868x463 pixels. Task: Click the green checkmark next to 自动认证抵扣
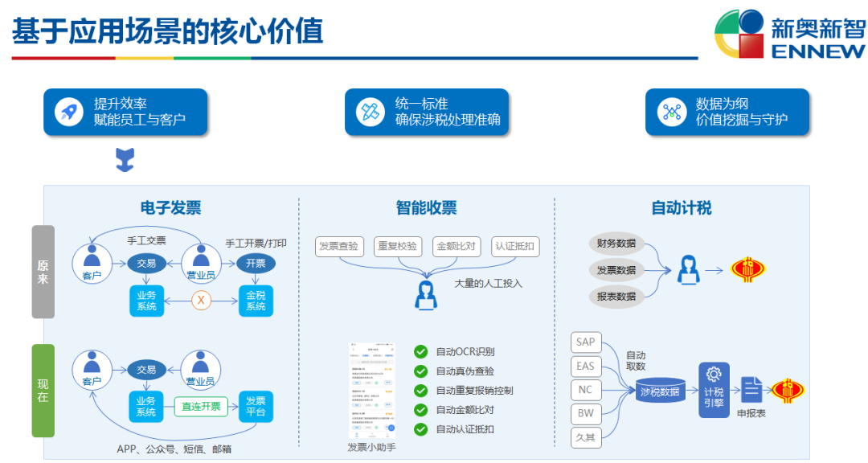point(420,429)
